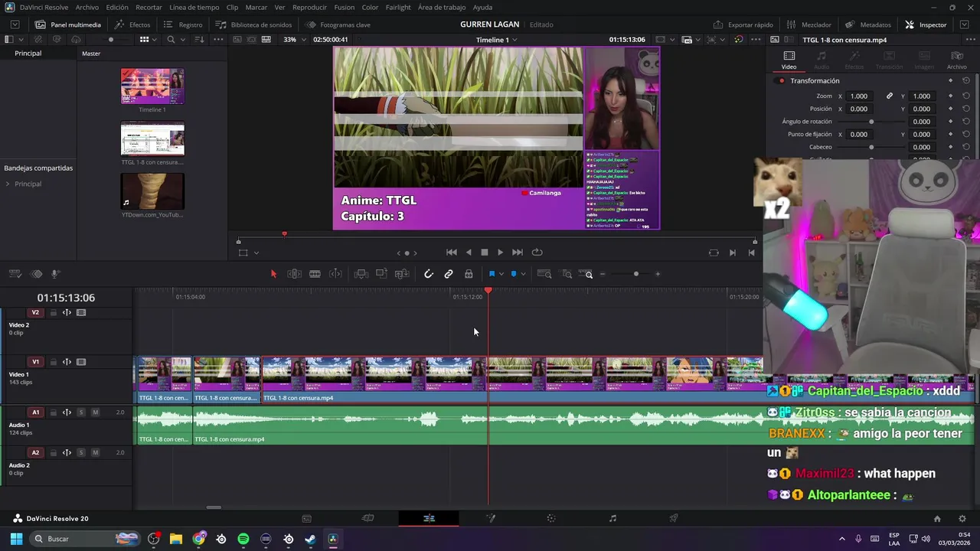Open the Archivo menu

(87, 7)
